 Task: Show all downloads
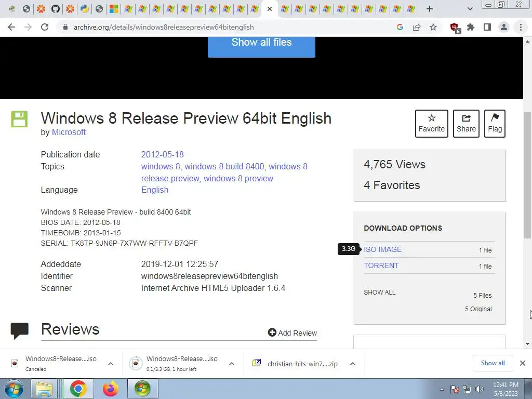(493, 363)
